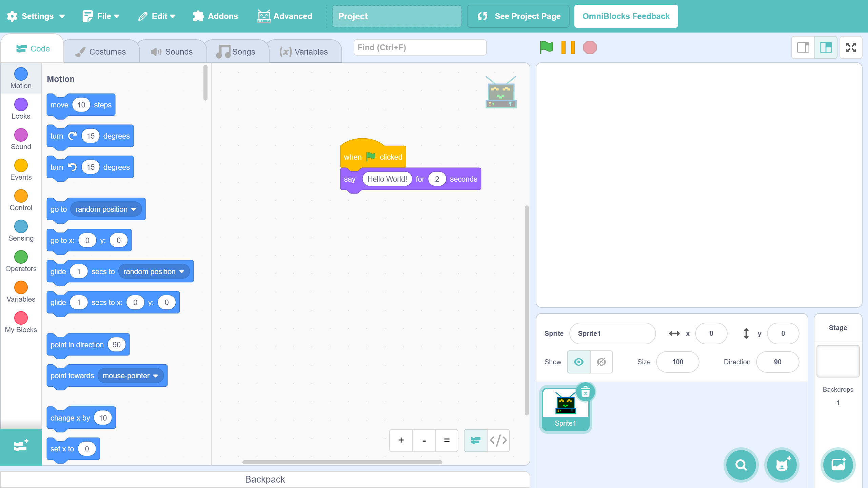Zoom in the workspace with plus
The width and height of the screenshot is (868, 488).
401,440
